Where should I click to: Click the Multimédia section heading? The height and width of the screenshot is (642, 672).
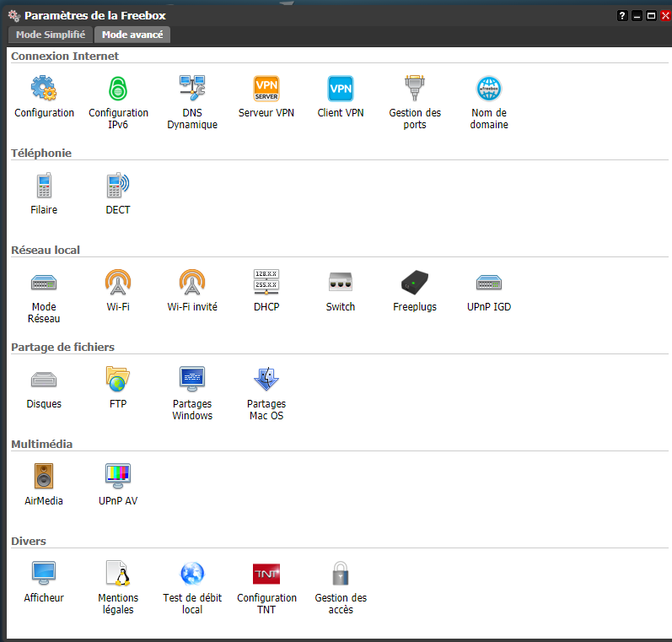tap(41, 444)
